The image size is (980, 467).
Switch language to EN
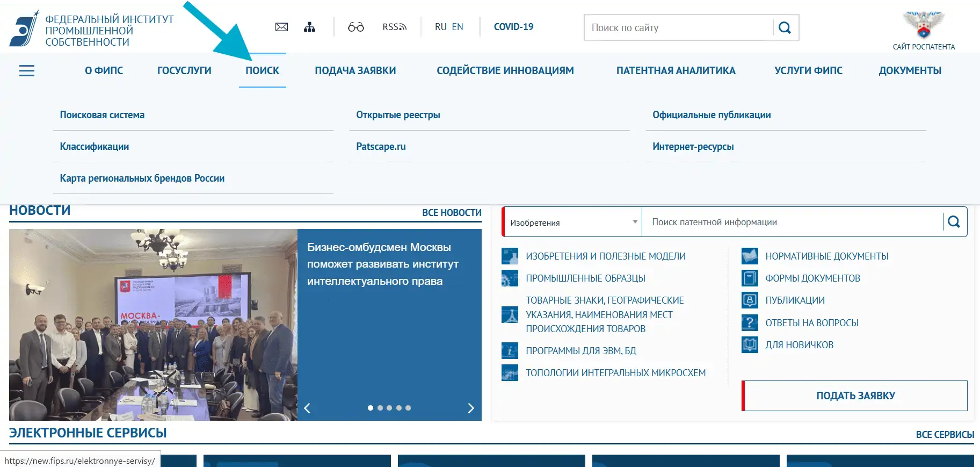pos(458,27)
